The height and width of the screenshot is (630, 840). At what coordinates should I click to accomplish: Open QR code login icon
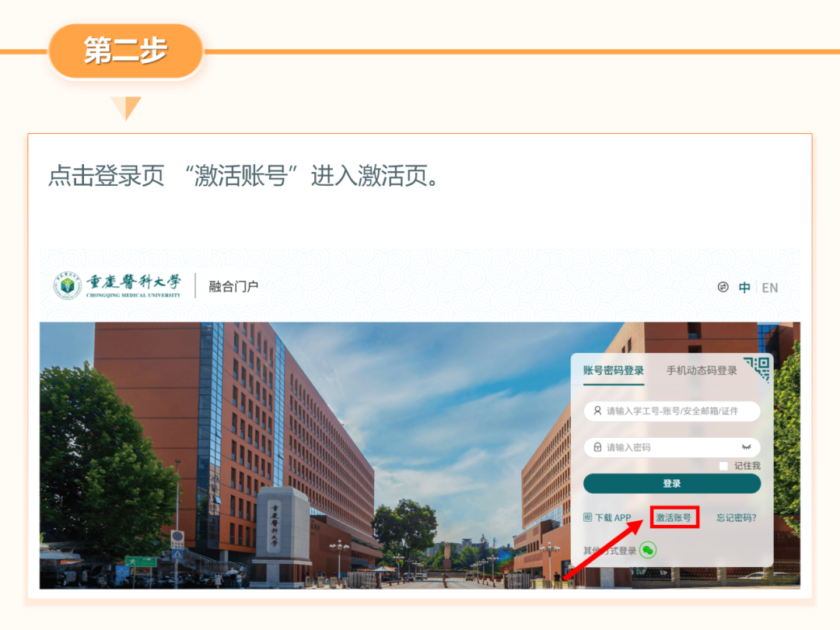[x=758, y=369]
